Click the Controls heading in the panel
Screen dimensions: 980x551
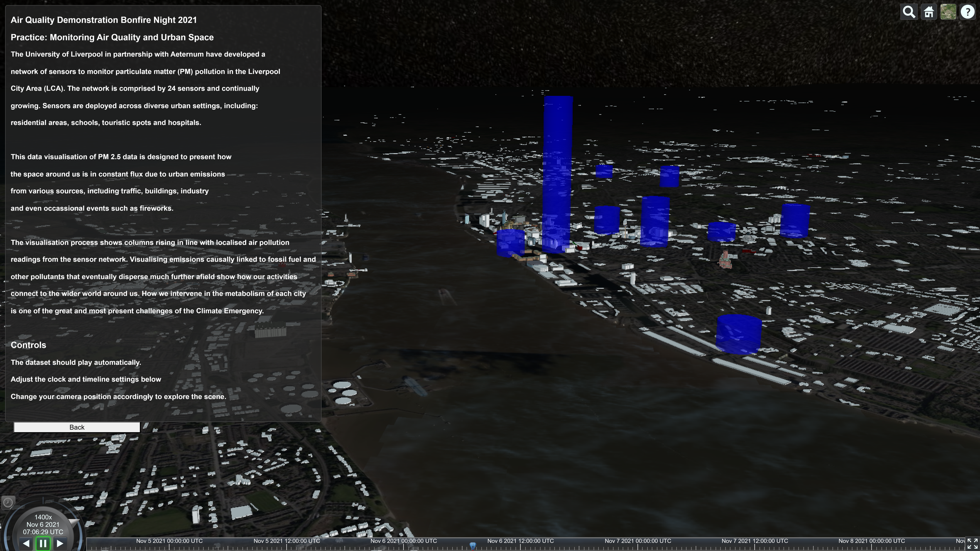tap(28, 345)
